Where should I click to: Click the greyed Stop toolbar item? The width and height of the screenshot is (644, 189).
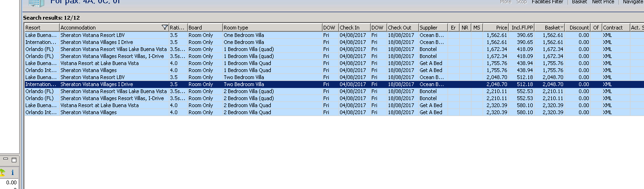521,2
